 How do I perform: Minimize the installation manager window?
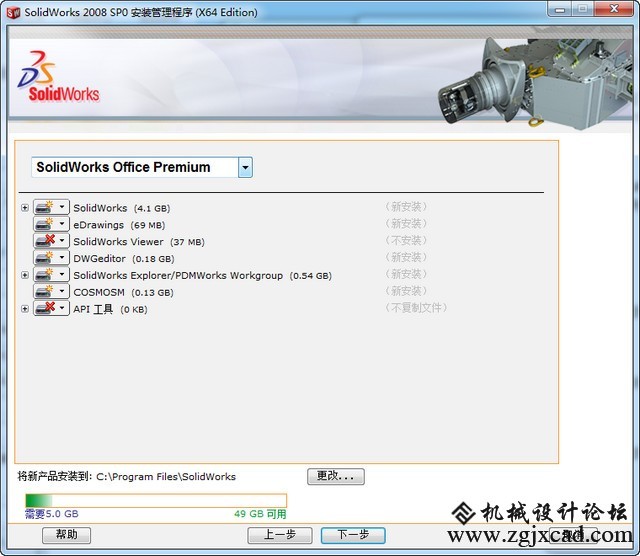click(x=560, y=9)
